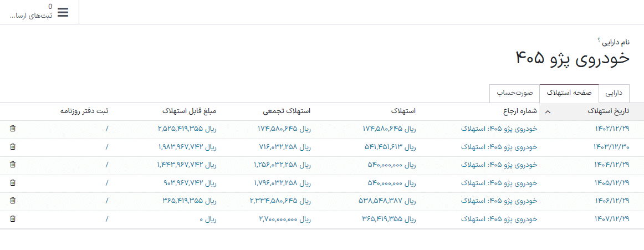Image resolution: width=644 pixels, height=250 pixels.
Task: Delete the 1404/12/29 depreciation row
Action: pos(13,165)
